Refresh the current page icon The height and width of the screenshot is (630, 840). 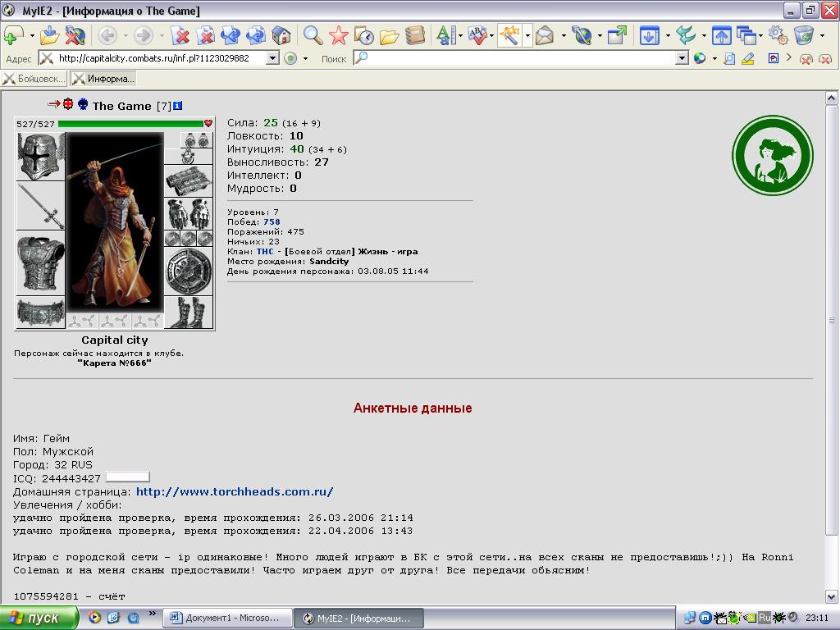[x=231, y=35]
